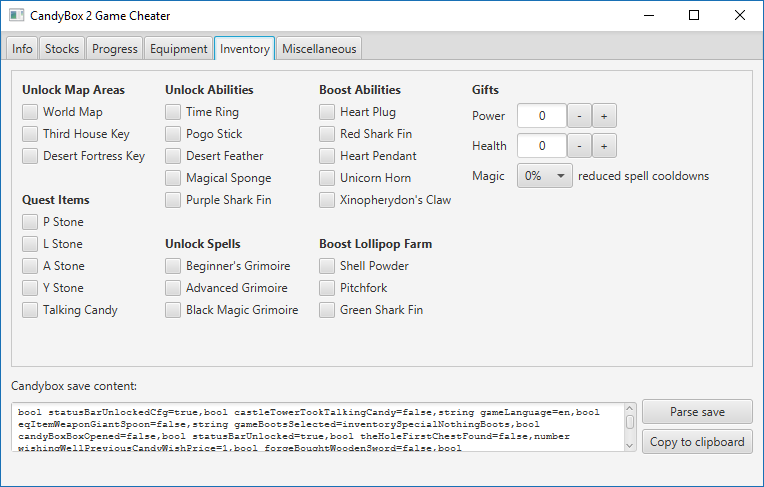Check Advanced Grimoire box

tap(173, 288)
